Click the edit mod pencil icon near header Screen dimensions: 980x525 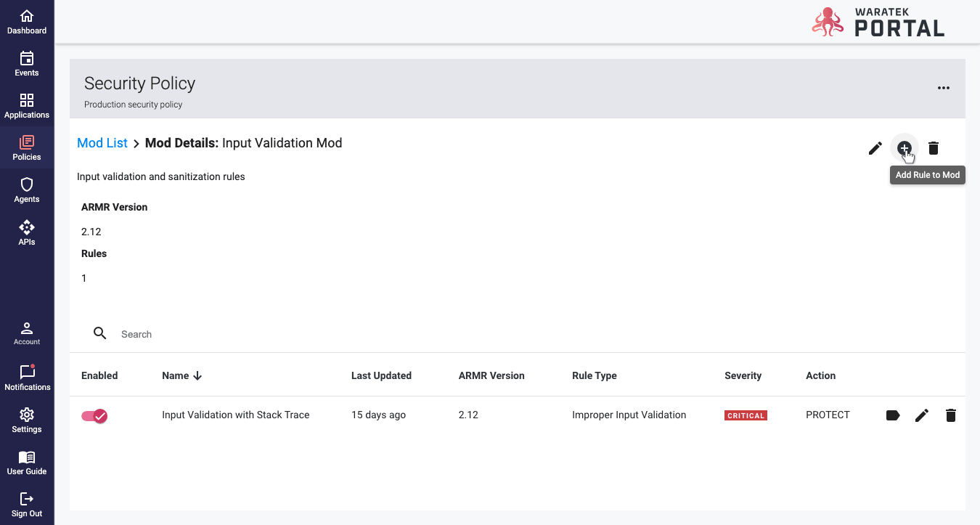coord(875,148)
